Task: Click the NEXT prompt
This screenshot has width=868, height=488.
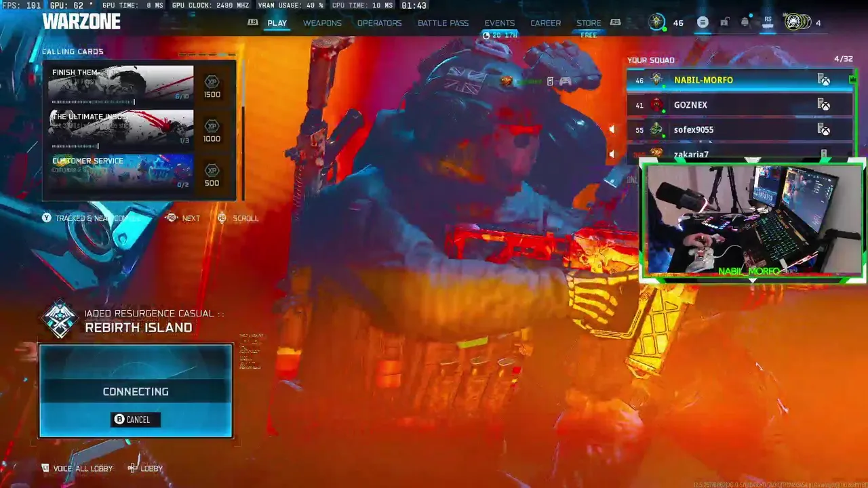Action: point(183,218)
